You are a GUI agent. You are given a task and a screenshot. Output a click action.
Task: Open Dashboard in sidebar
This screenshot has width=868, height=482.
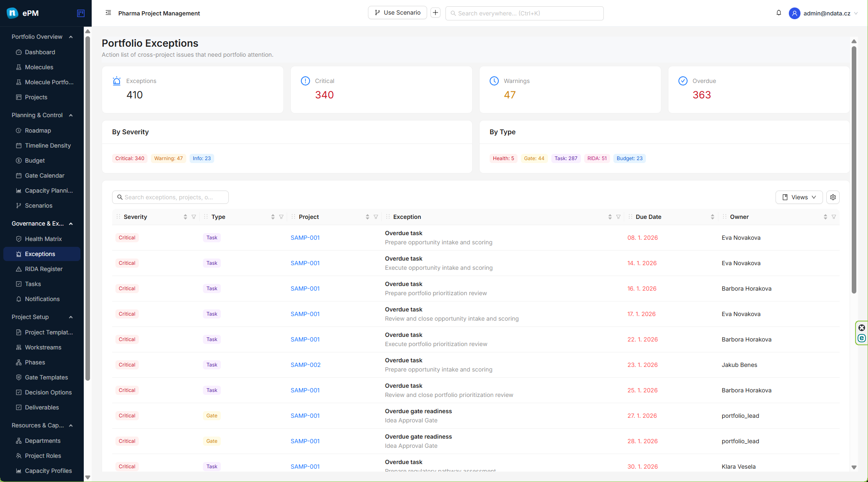[42, 52]
